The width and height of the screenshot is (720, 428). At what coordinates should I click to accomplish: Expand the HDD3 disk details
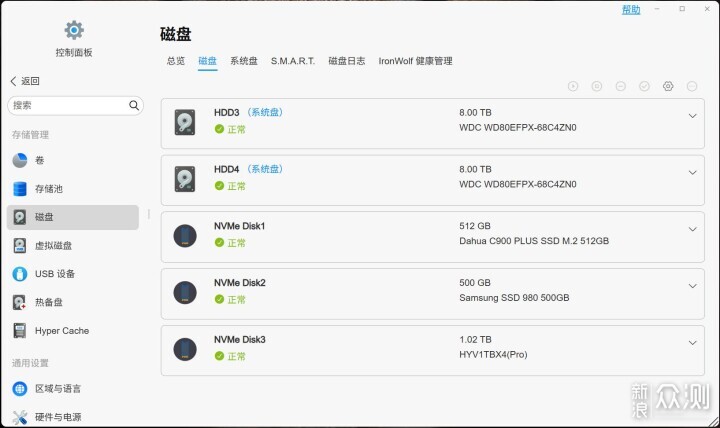click(692, 116)
